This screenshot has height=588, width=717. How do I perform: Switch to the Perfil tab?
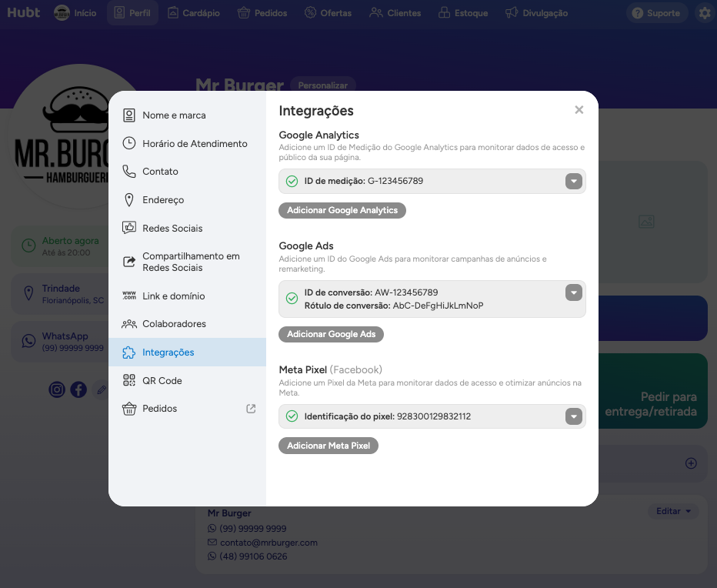pos(132,13)
